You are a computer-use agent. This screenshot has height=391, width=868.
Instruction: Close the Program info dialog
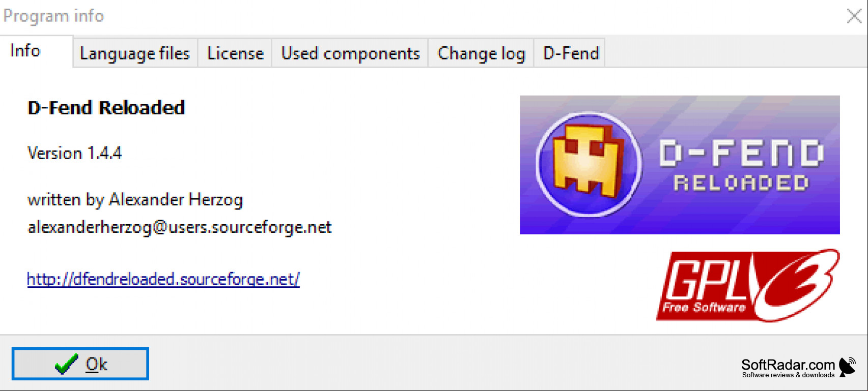coord(854,16)
